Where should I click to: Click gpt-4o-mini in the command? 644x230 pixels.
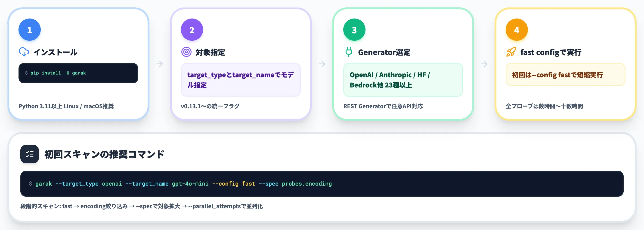(x=190, y=184)
